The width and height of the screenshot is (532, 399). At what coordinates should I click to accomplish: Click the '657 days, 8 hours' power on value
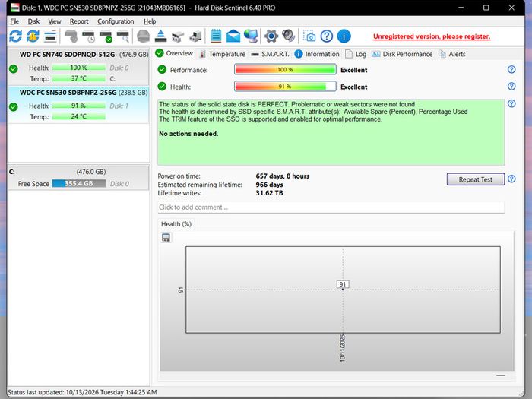click(282, 176)
